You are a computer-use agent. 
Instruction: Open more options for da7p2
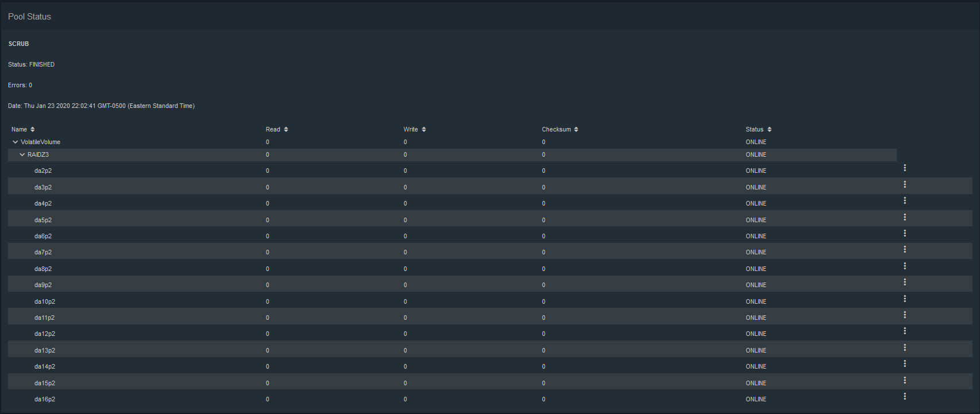coord(905,249)
